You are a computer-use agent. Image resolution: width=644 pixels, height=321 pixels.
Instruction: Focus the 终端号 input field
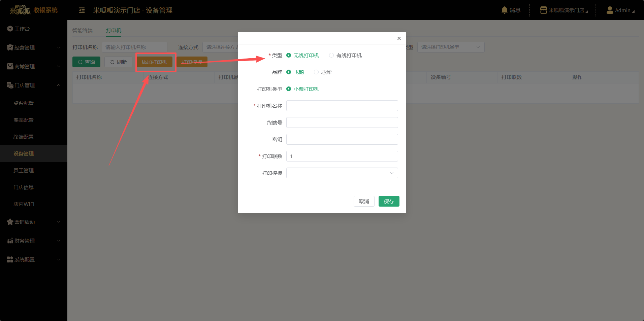coord(342,123)
